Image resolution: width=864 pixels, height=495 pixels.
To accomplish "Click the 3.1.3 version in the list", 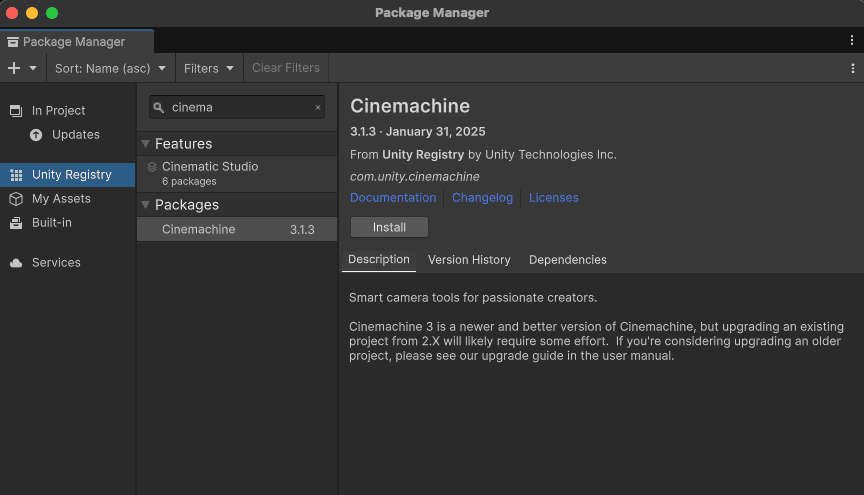I will (x=302, y=230).
